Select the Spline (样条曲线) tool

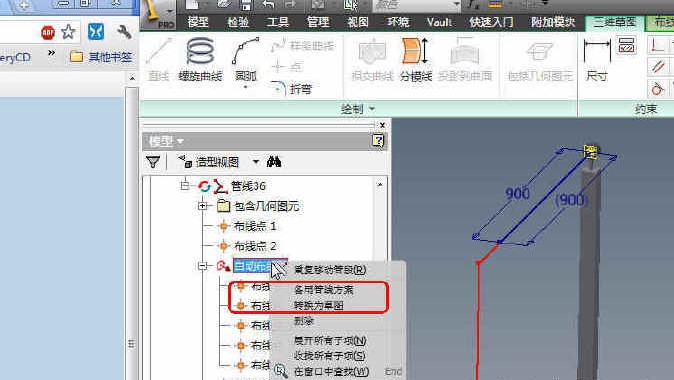302,45
